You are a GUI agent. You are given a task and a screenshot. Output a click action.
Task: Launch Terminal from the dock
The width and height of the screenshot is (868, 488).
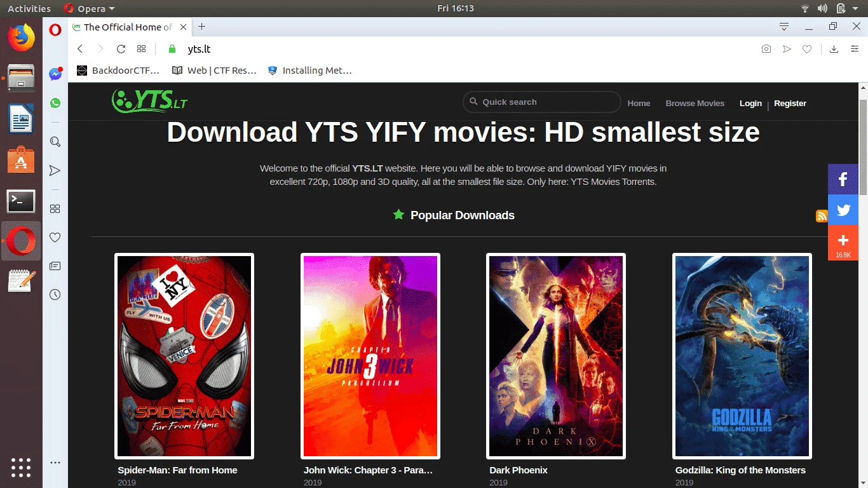pyautogui.click(x=21, y=201)
